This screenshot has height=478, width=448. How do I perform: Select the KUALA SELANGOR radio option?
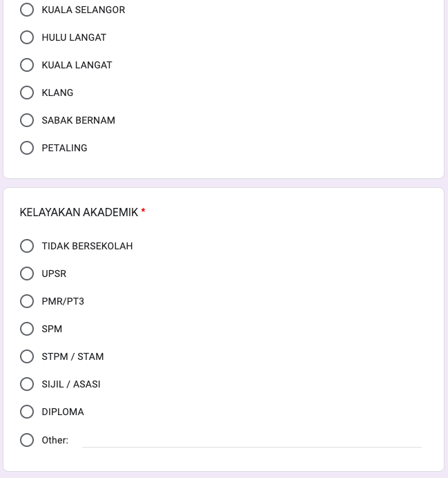(27, 10)
